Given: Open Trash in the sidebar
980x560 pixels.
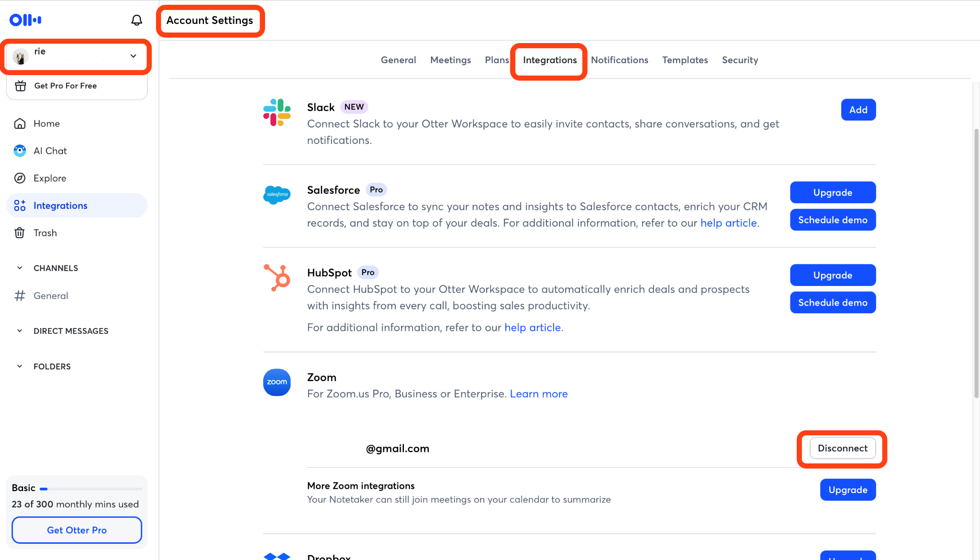Looking at the screenshot, I should [x=77, y=233].
